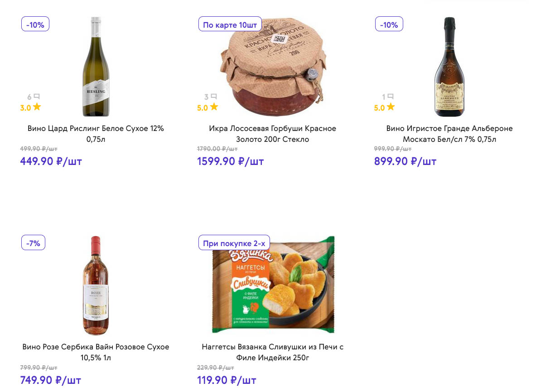The height and width of the screenshot is (392, 555).
Task: Click the comments icon on the Riesling wine
Action: [x=37, y=97]
